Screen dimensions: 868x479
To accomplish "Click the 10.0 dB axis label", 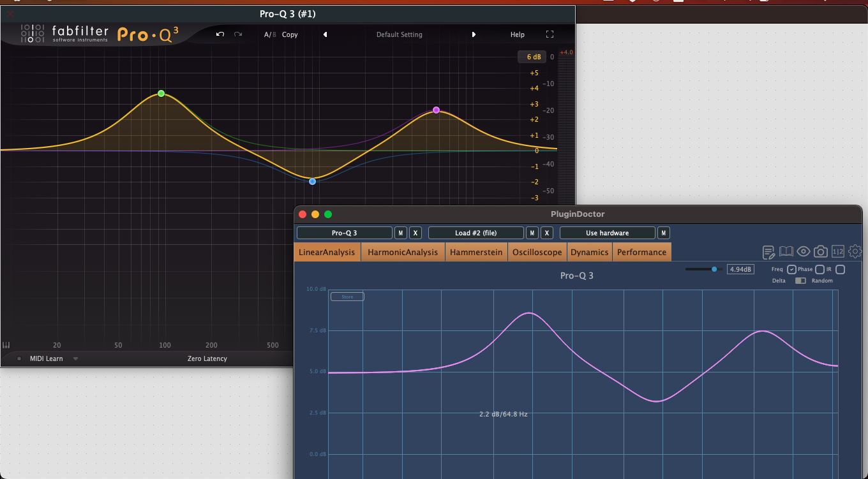I will pyautogui.click(x=317, y=289).
